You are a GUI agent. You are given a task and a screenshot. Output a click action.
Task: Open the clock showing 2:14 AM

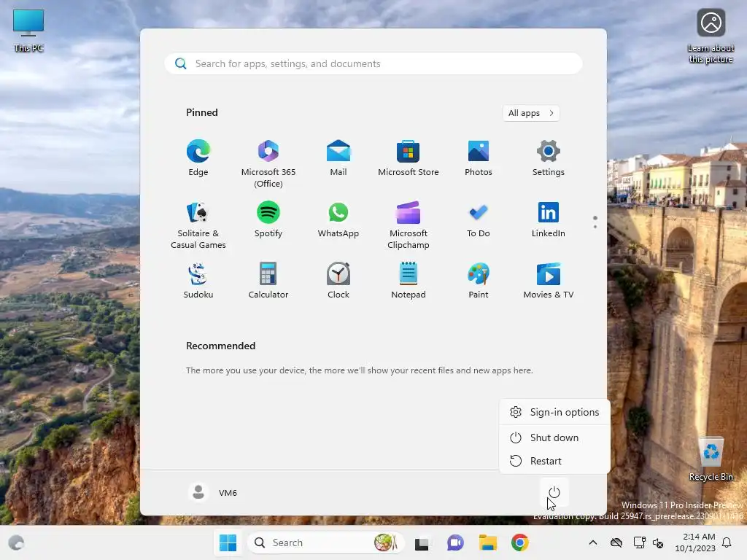click(695, 542)
